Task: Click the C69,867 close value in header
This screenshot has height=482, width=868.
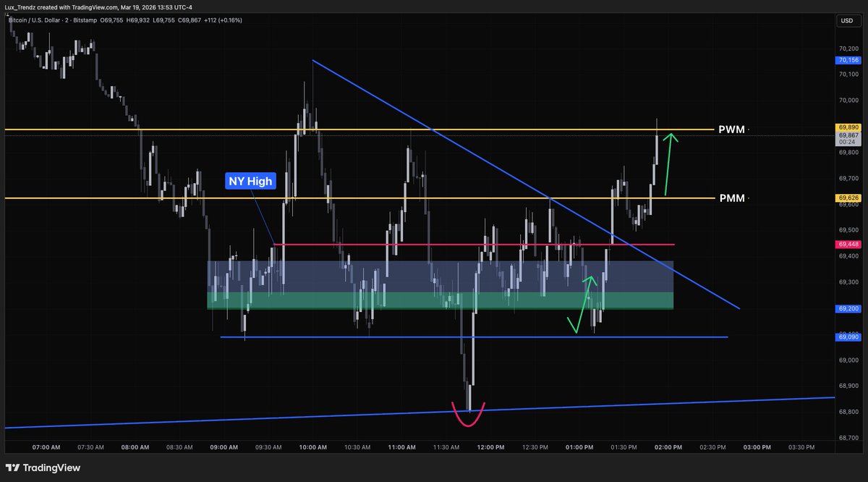Action: [x=191, y=20]
